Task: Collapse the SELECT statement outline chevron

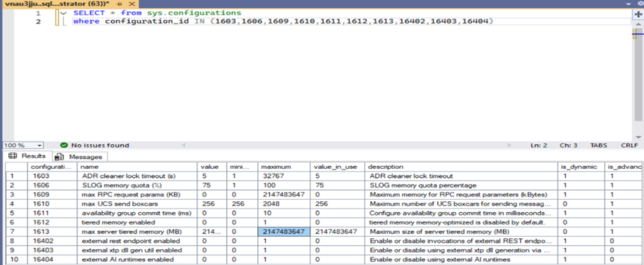Action: tap(63, 13)
